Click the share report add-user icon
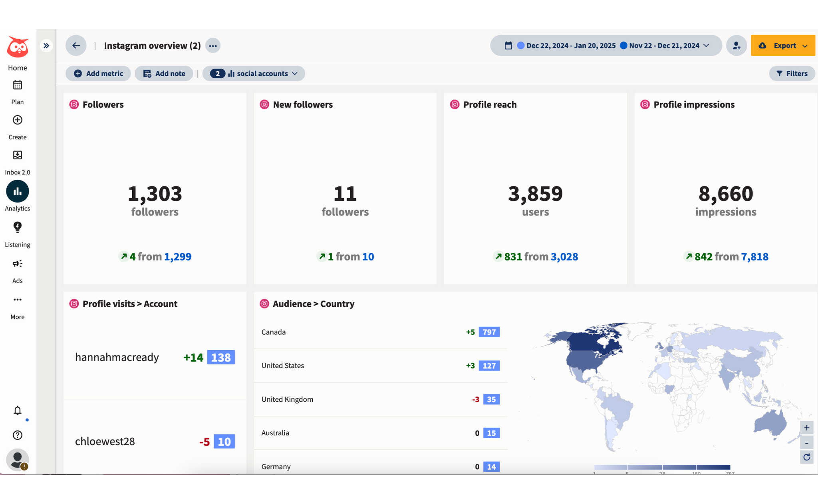Image resolution: width=818 pixels, height=504 pixels. (x=736, y=45)
